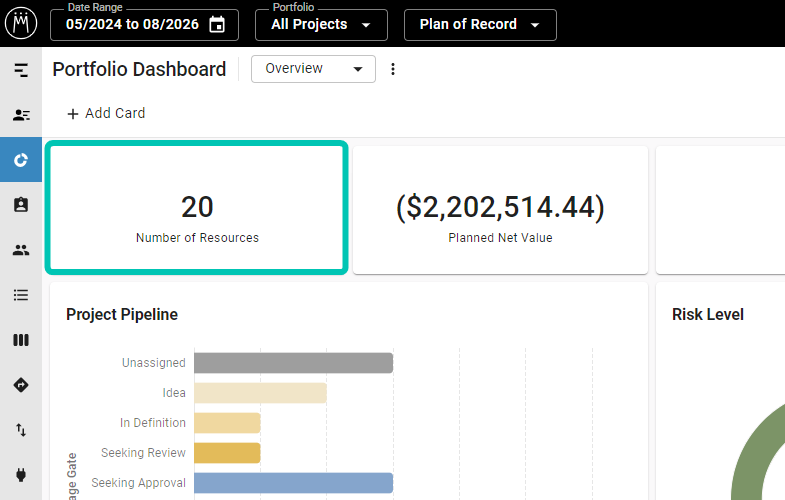This screenshot has width=785, height=500.
Task: Open the project timeline sidebar icon
Action: 21,70
